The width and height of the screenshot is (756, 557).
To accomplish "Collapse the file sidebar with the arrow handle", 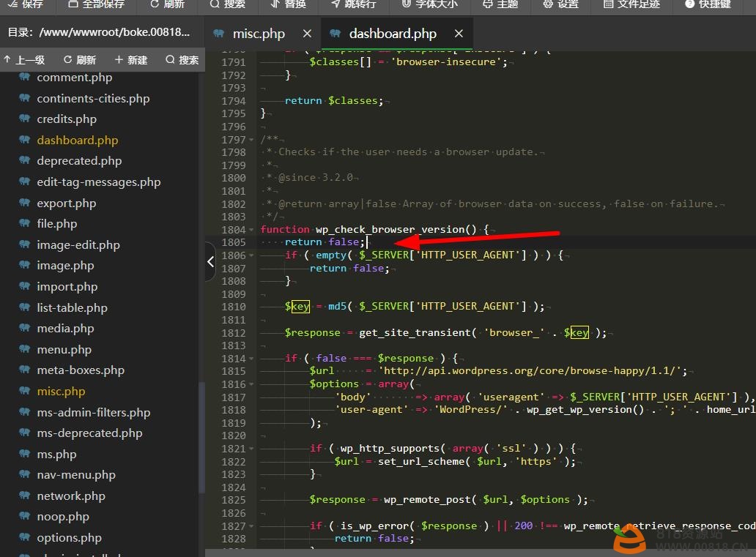I will (x=210, y=261).
